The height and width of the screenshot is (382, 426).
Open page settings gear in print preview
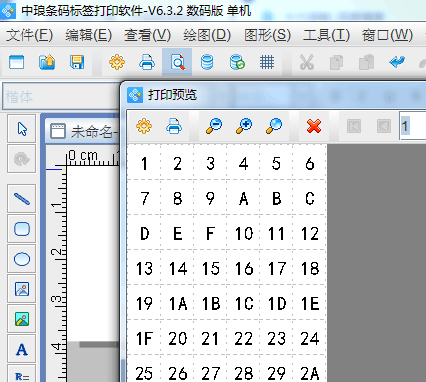coord(144,126)
